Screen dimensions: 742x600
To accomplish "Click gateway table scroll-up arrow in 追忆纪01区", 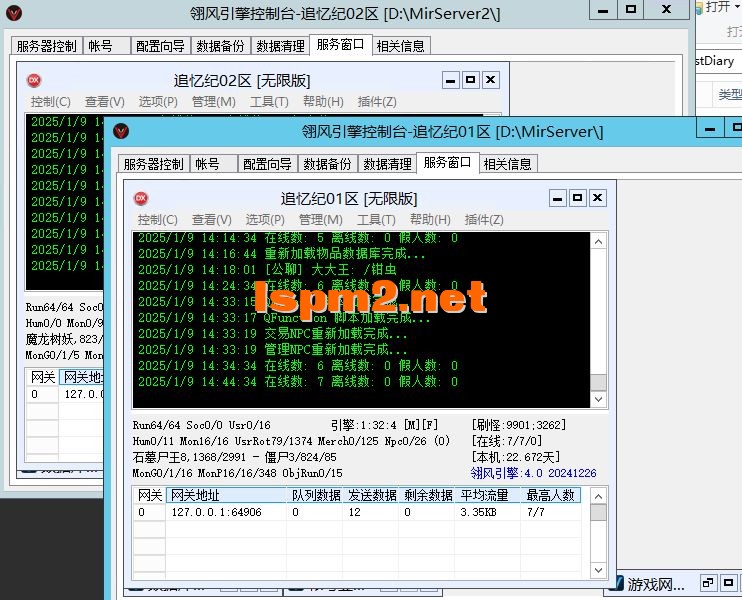I will pyautogui.click(x=599, y=496).
